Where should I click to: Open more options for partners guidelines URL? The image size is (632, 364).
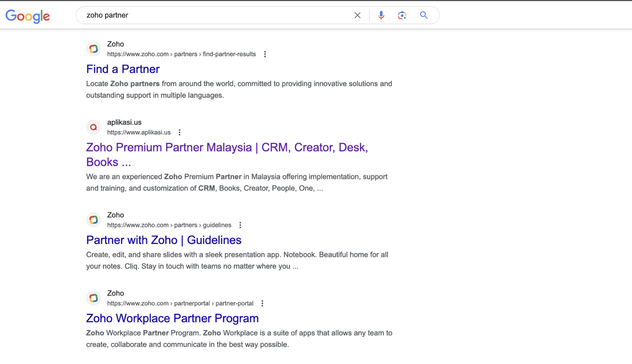[x=240, y=225]
